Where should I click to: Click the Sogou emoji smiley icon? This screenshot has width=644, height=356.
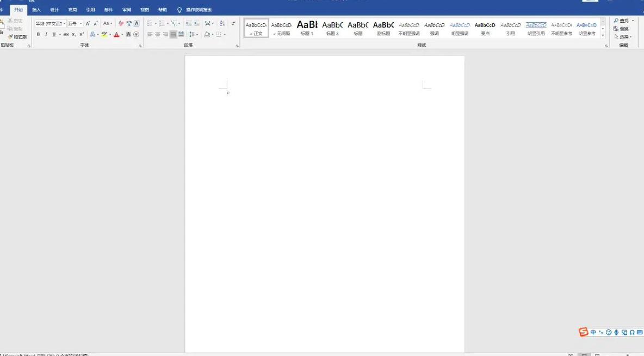click(x=609, y=332)
